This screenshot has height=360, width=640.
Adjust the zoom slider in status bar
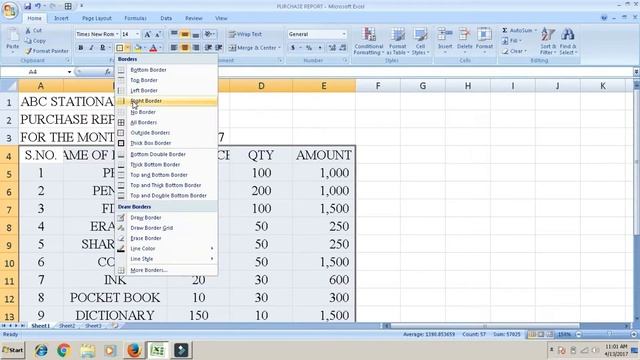click(x=608, y=334)
